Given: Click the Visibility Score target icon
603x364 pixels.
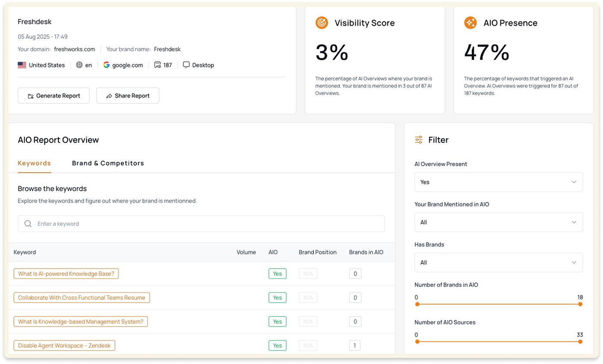Looking at the screenshot, I should tap(322, 23).
